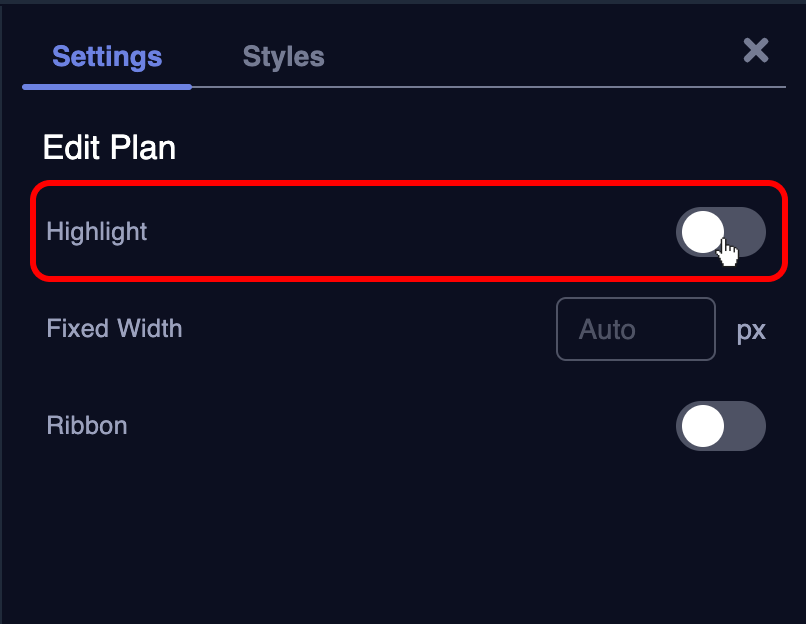This screenshot has height=624, width=806.
Task: Click the Highlight label text
Action: pos(97,232)
